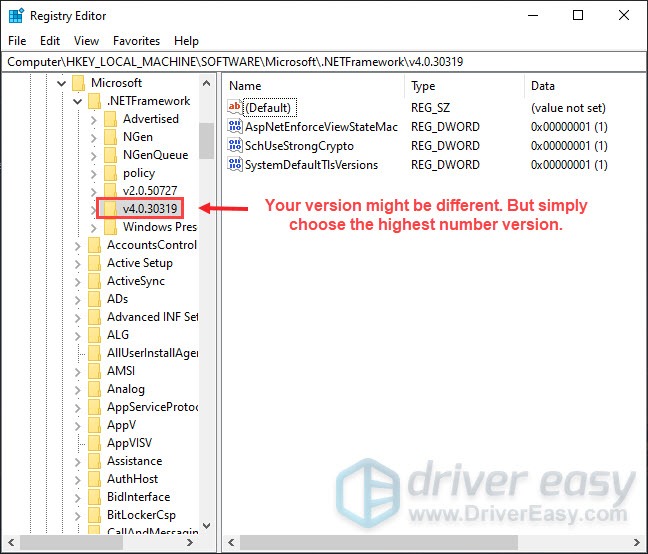Click the NGenQueue folder icon
The width and height of the screenshot is (648, 554).
(111, 155)
